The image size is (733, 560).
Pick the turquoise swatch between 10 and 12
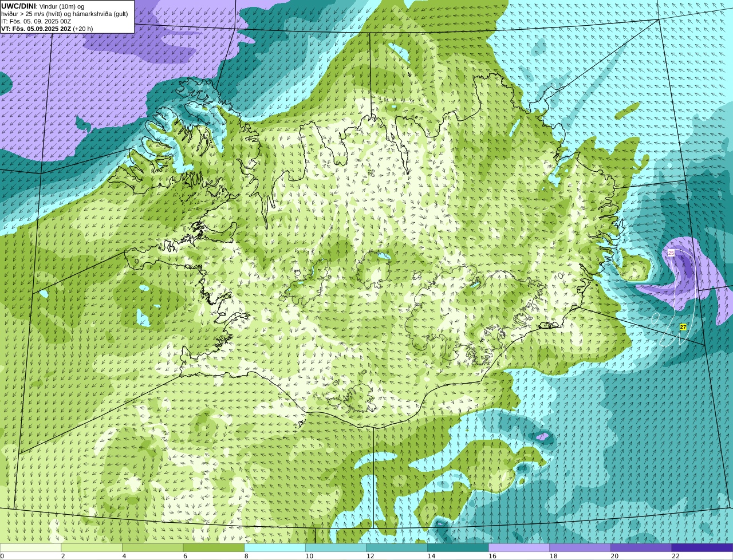click(336, 547)
